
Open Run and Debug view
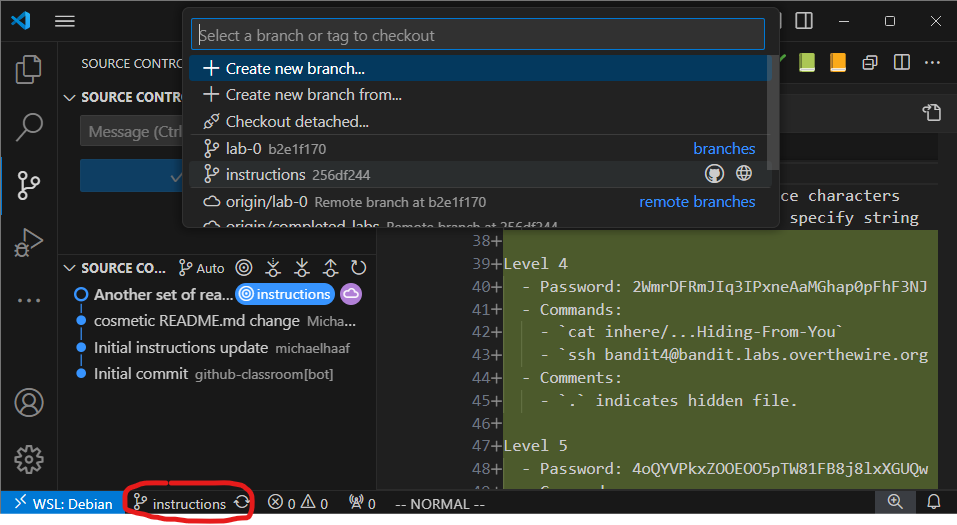[29, 242]
